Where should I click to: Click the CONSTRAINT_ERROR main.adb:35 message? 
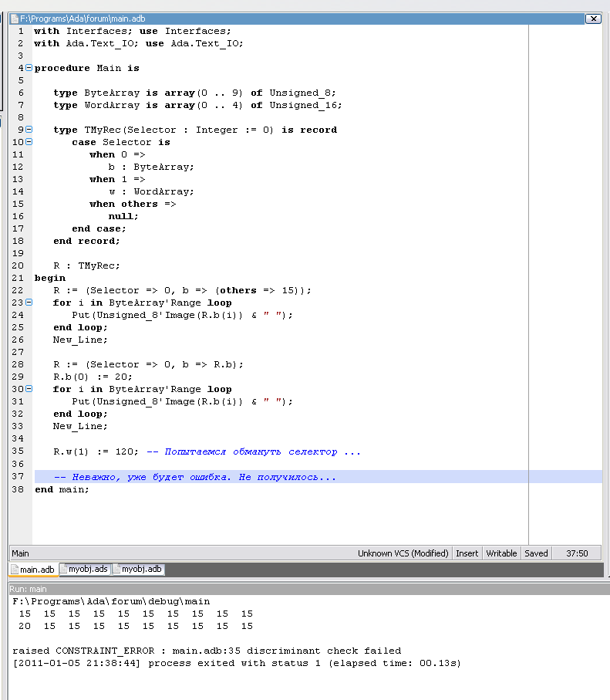207,651
